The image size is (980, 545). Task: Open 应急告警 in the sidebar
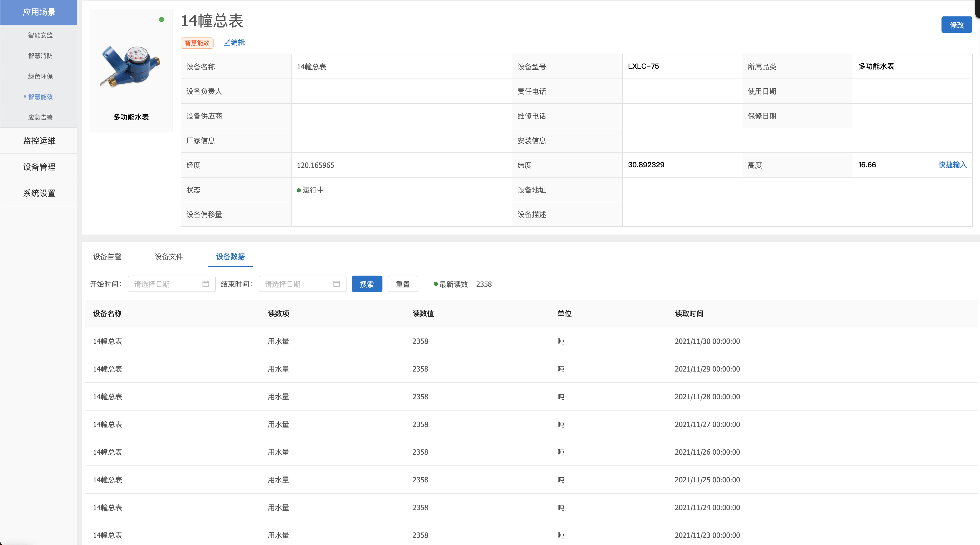40,117
